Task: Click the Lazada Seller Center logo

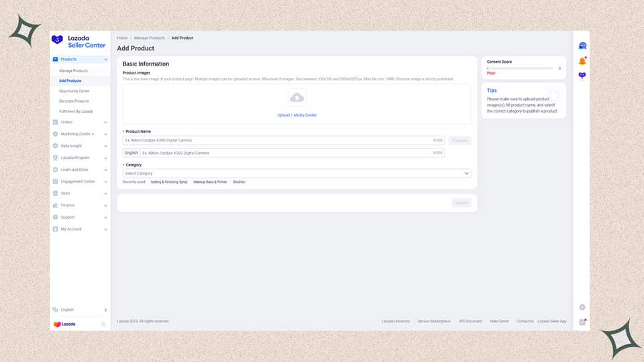Action: click(x=78, y=42)
